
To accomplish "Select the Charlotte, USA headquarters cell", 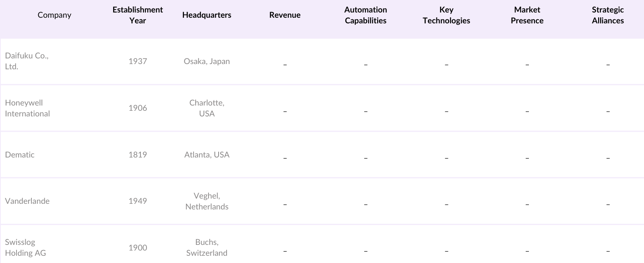I will click(206, 108).
